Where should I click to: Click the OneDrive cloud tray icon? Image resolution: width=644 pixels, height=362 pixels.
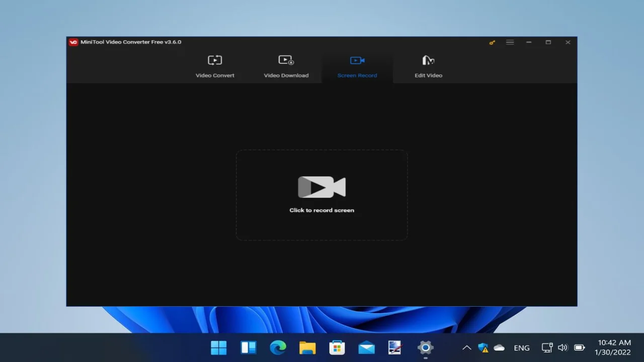499,347
